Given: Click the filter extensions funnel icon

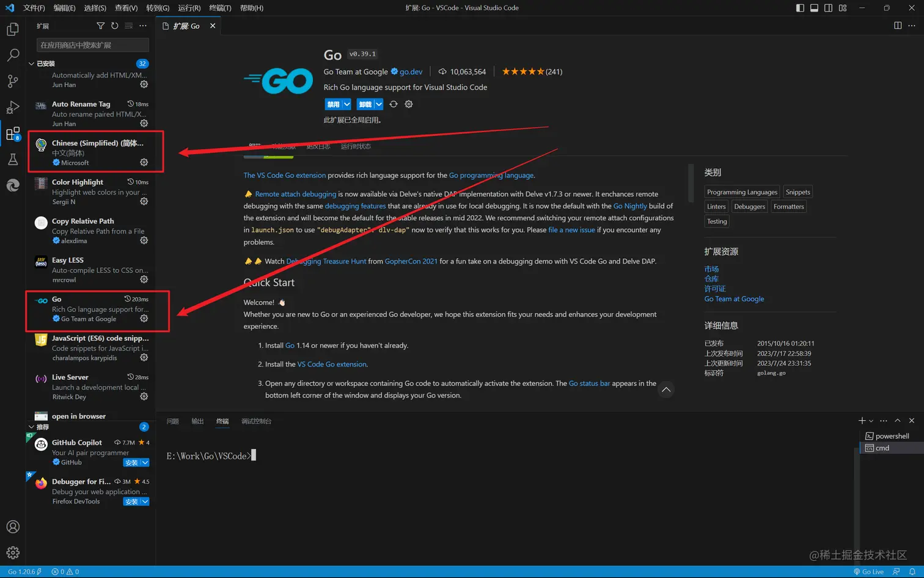Looking at the screenshot, I should tap(100, 26).
